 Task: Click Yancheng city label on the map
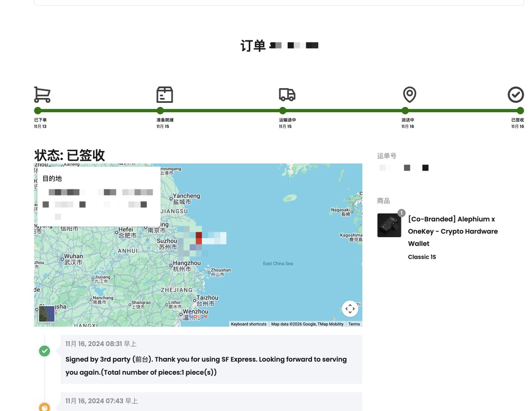click(186, 199)
